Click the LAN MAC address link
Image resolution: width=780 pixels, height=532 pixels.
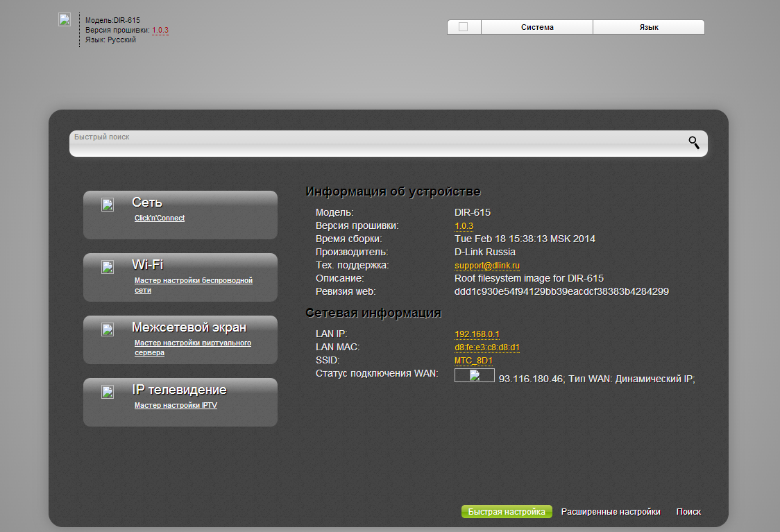(x=487, y=347)
